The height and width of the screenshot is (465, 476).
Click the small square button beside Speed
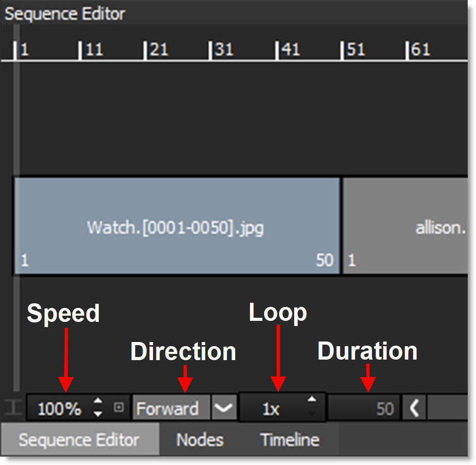click(119, 408)
